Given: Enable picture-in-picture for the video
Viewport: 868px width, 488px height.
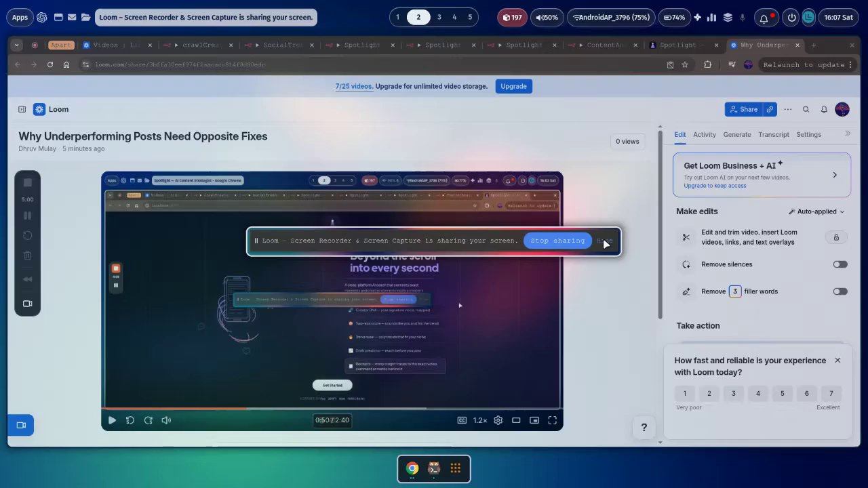Looking at the screenshot, I should [x=534, y=420].
